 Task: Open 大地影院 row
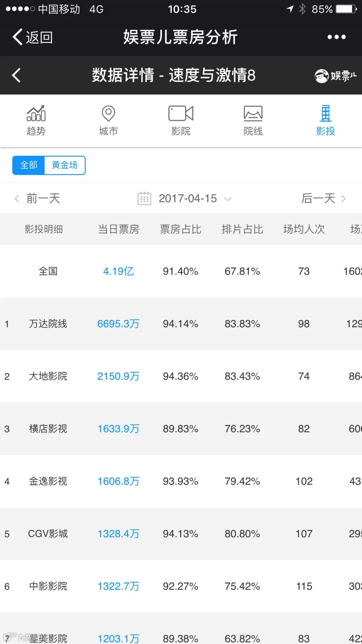[181, 376]
